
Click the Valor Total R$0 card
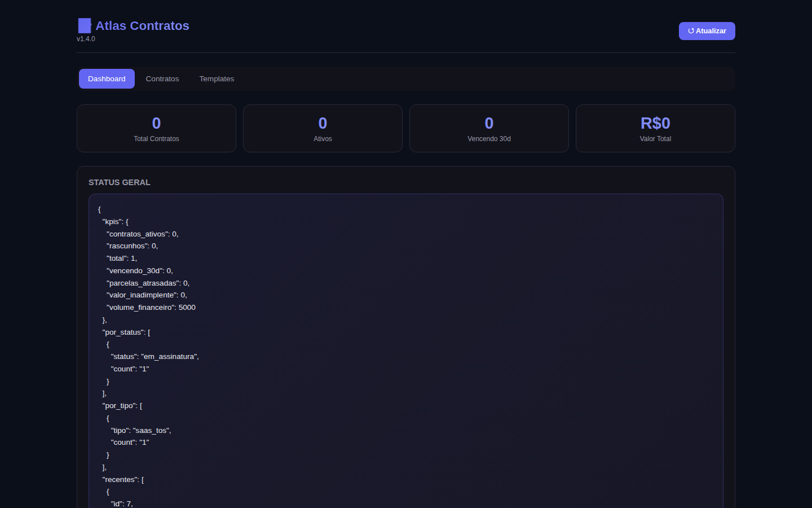click(655, 129)
